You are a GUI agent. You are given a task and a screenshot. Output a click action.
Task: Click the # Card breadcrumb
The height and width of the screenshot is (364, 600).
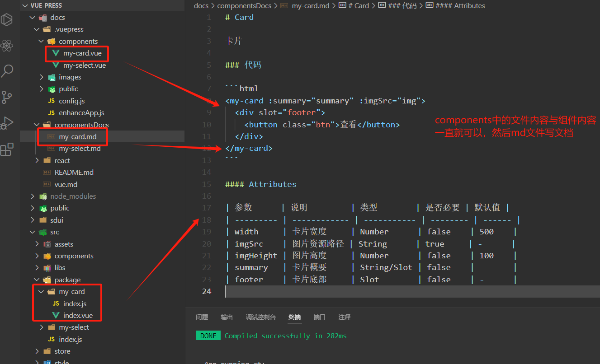354,6
